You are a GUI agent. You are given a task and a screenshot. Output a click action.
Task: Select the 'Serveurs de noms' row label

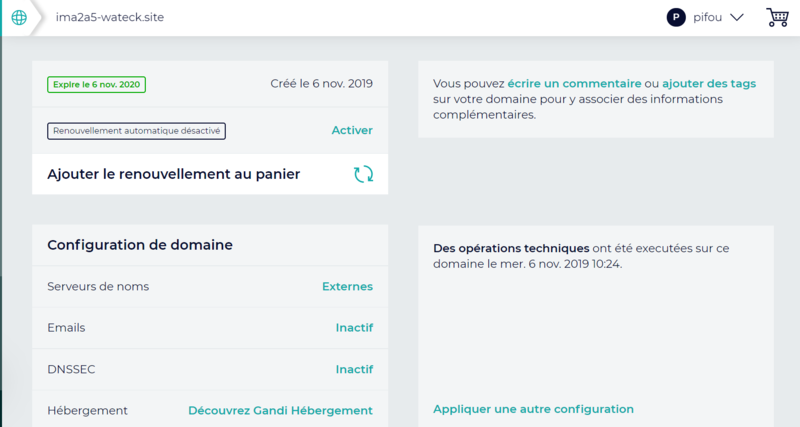coord(98,286)
